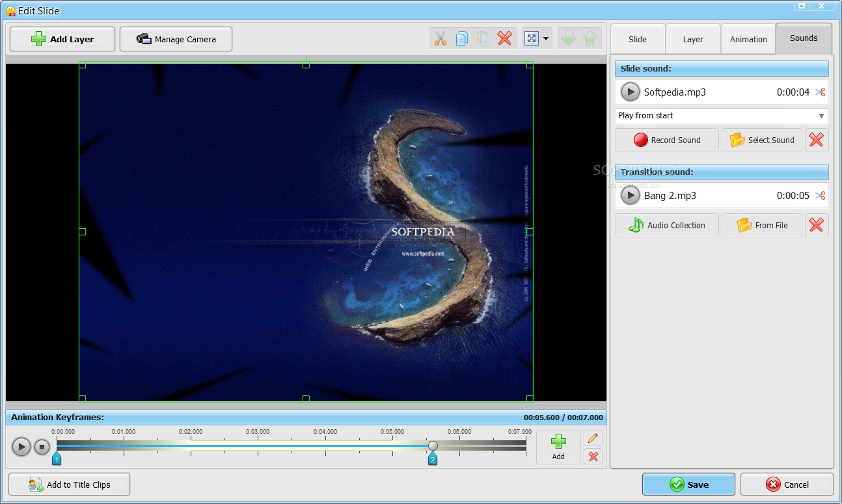Viewport: 842px width, 504px height.
Task: Click the 0:00:05 transition sound duration
Action: (x=793, y=196)
